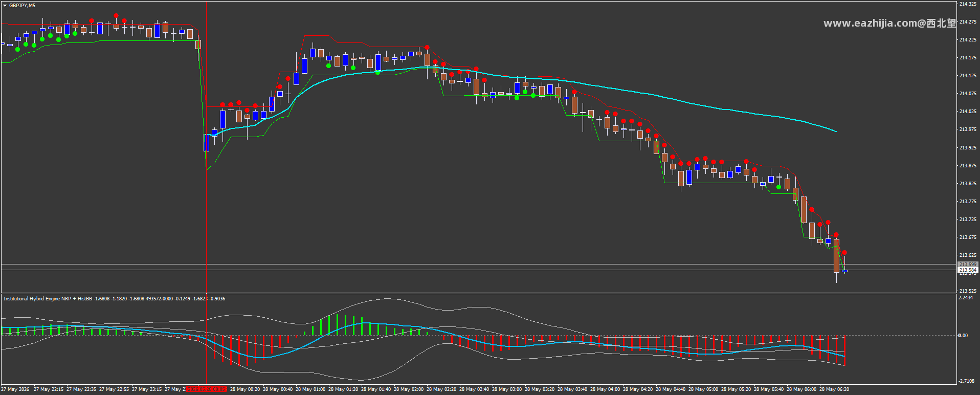Image resolution: width=980 pixels, height=395 pixels.
Task: Click the 27 May 22:35 time label
Action: click(81, 389)
